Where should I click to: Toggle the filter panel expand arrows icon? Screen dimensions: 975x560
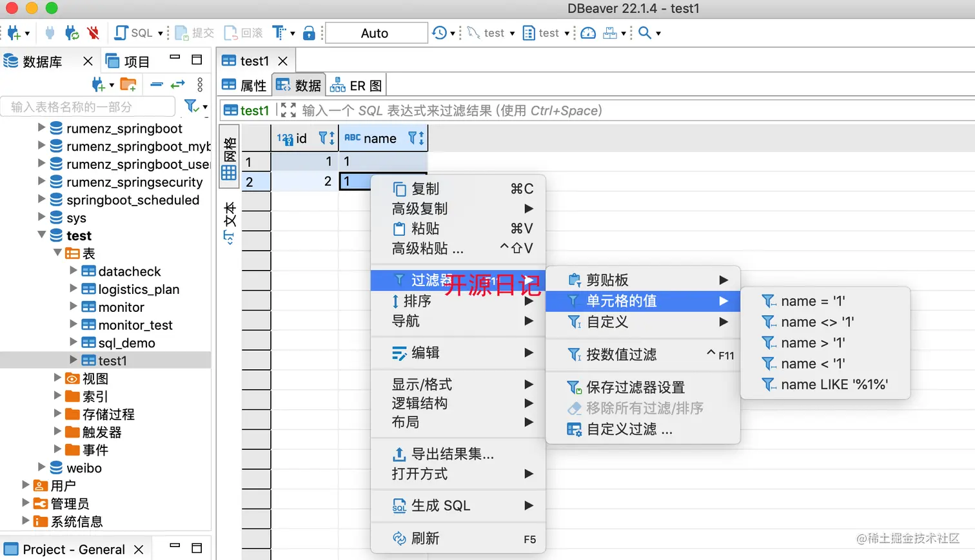coord(288,110)
